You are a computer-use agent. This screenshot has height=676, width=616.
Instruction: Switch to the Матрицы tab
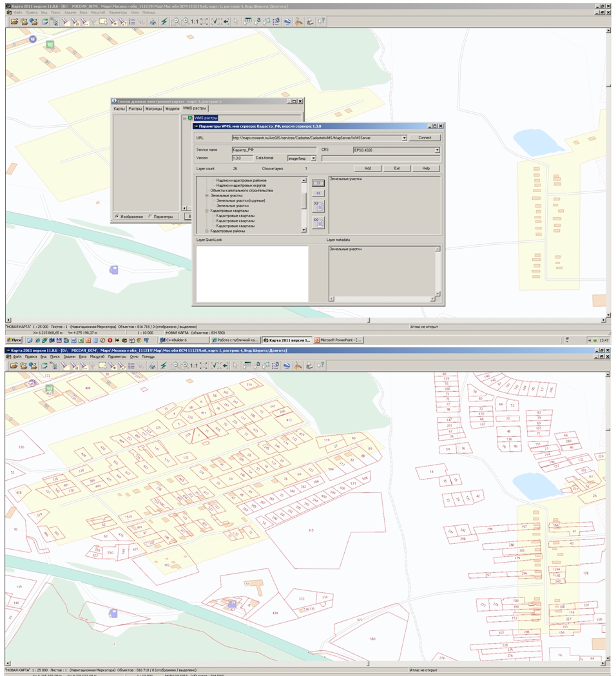[x=153, y=109]
